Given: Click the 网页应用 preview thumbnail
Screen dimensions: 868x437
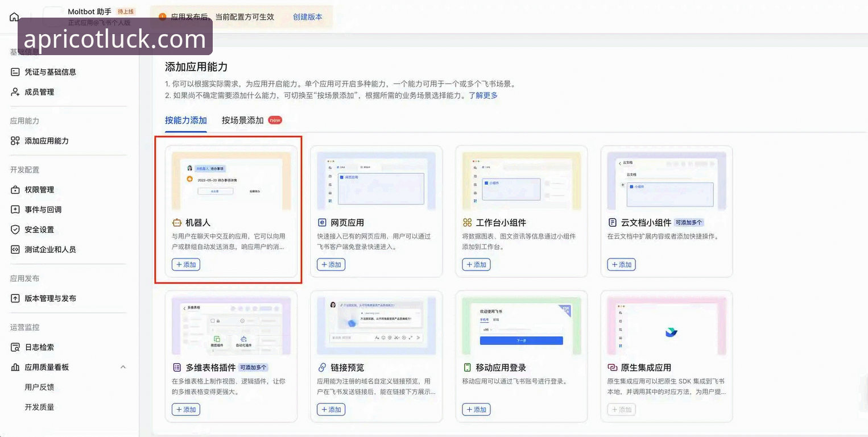Looking at the screenshot, I should (x=376, y=181).
